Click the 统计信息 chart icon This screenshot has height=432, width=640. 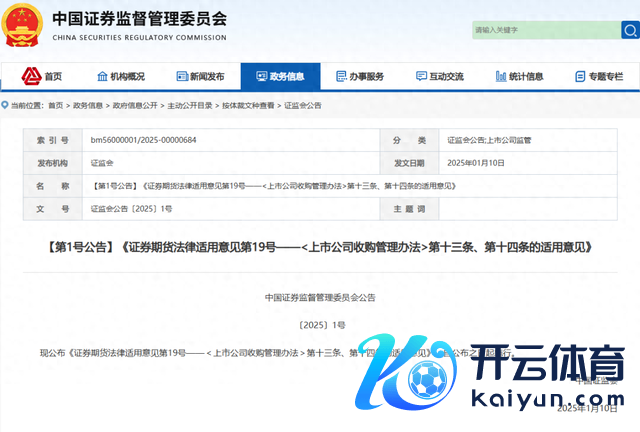pos(500,77)
